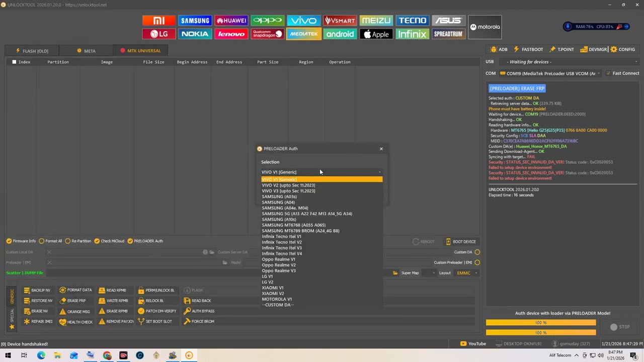The width and height of the screenshot is (644, 362).
Task: Select the LG brand icon
Action: [159, 34]
